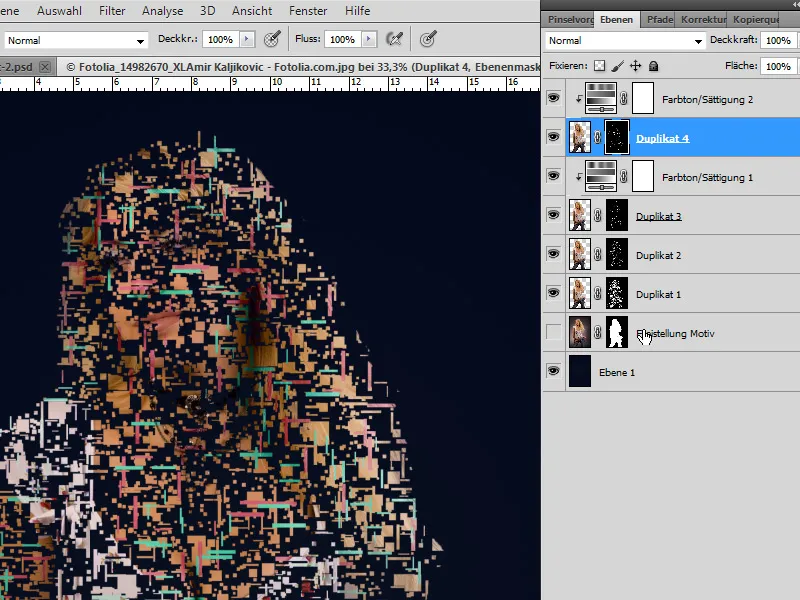Image resolution: width=800 pixels, height=600 pixels.
Task: Lock image pixels using the brush icon
Action: coord(618,65)
